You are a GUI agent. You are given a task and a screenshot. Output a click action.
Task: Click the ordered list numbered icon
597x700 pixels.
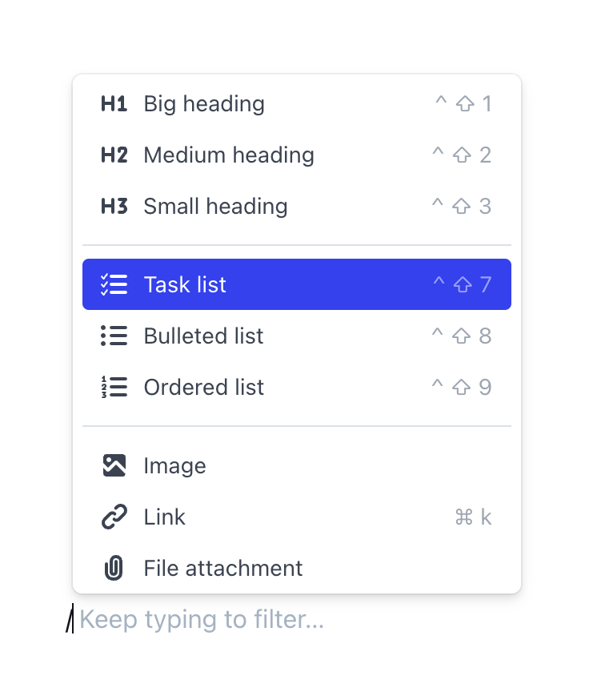114,388
